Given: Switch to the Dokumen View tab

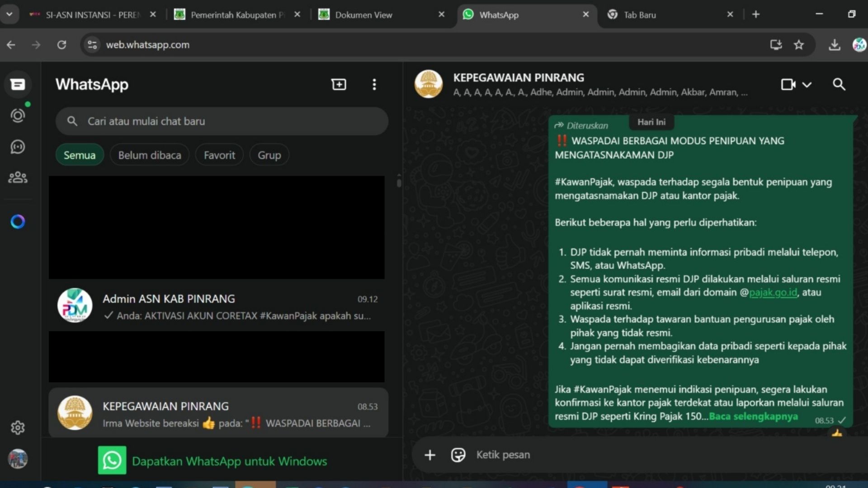Looking at the screenshot, I should click(x=364, y=15).
